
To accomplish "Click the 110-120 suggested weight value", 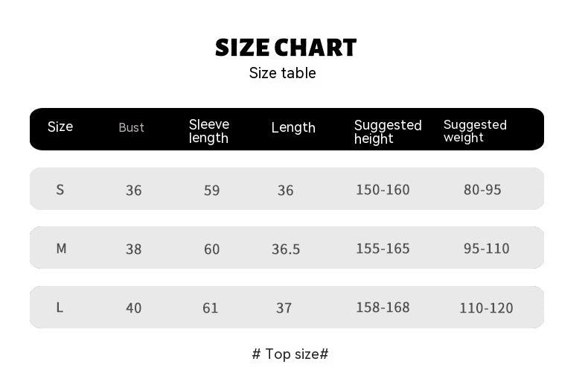I will (x=486, y=308).
